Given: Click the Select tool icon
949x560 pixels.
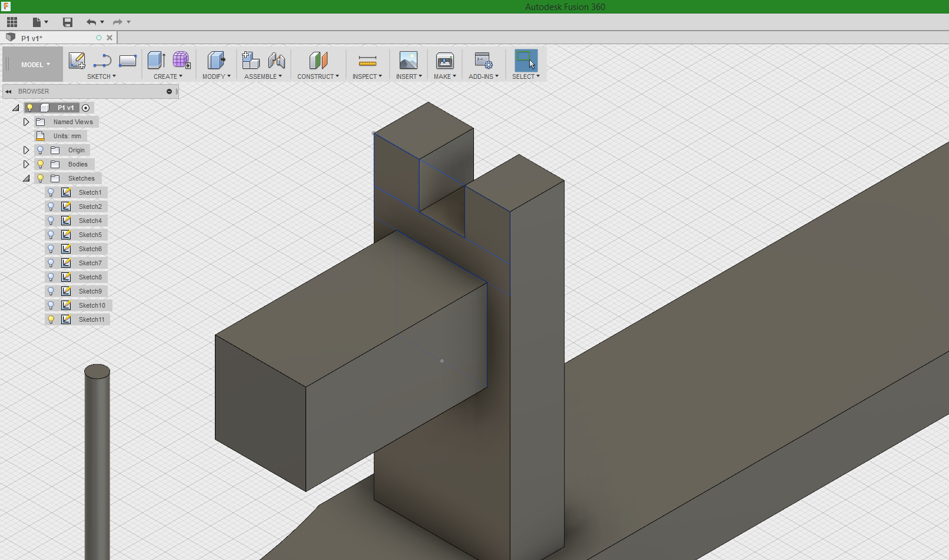Looking at the screenshot, I should [526, 61].
